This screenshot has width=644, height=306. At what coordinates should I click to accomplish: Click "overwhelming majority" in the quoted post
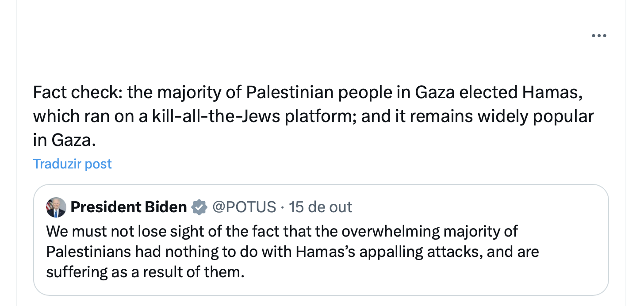point(429,231)
